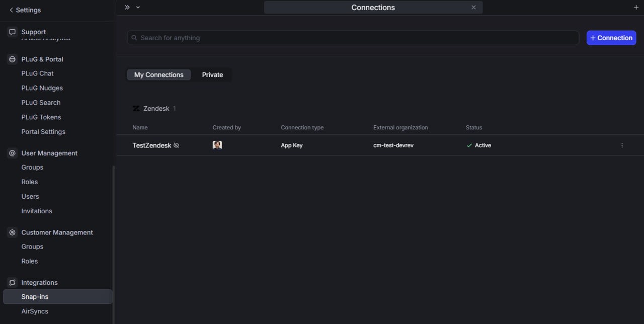Screen dimensions: 644x324
Task: Open the three-dot menu for TestZendesk
Action: coord(622,145)
